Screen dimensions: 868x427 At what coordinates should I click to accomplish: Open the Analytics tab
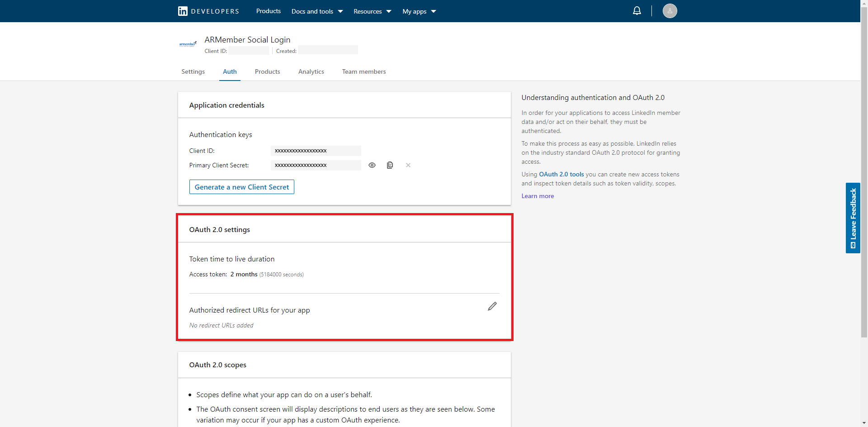pyautogui.click(x=311, y=71)
